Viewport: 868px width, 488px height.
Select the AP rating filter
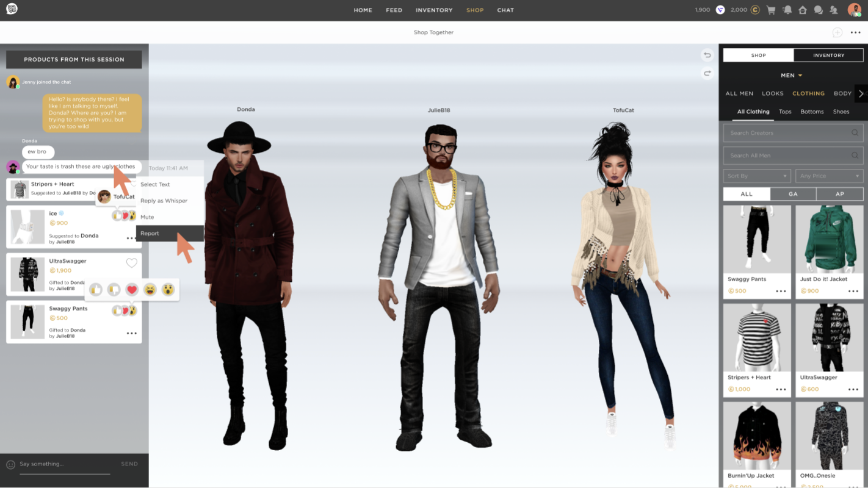[x=840, y=194]
